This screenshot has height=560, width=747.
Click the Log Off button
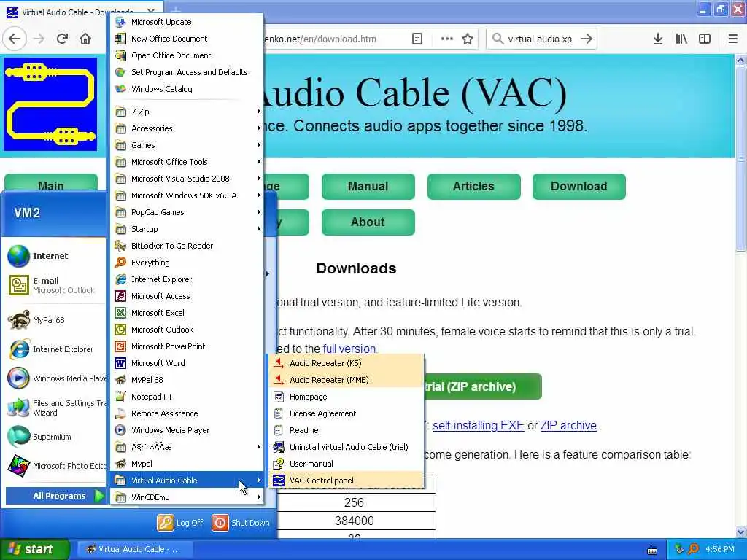pos(180,523)
